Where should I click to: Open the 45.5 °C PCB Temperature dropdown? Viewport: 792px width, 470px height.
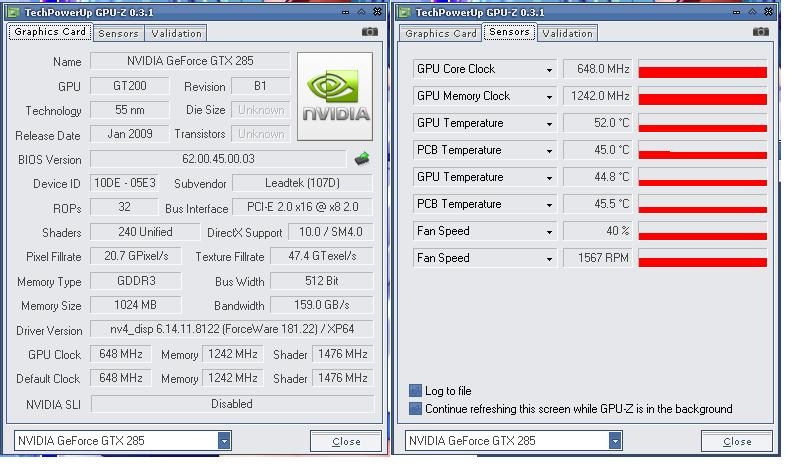(549, 205)
